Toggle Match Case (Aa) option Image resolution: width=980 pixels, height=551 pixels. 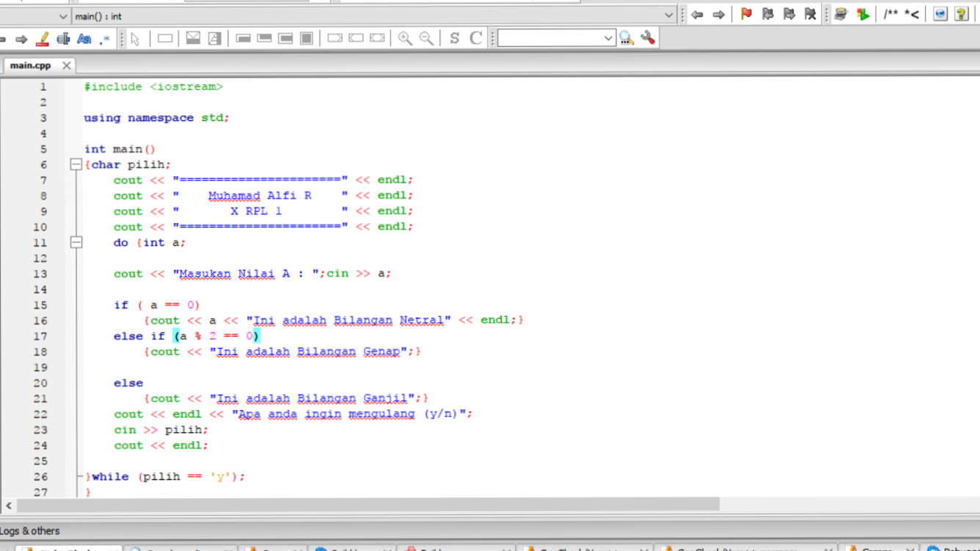(x=84, y=39)
